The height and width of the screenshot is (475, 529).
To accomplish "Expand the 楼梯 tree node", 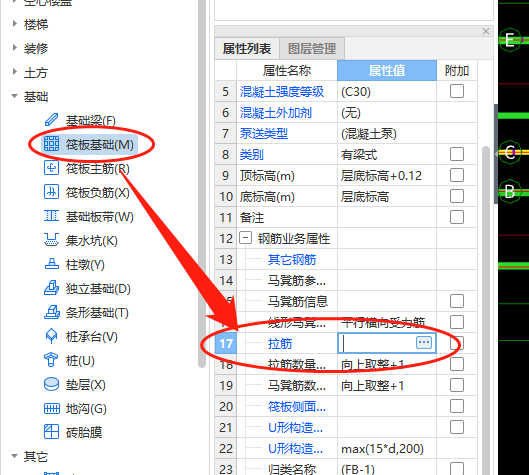I will pos(15,24).
